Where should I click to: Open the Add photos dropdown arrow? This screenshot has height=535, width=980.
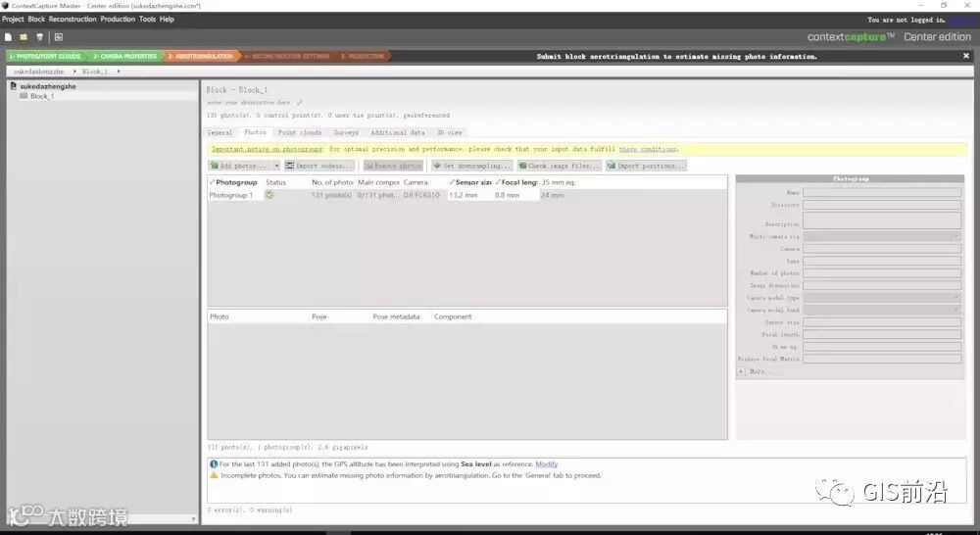coord(276,167)
